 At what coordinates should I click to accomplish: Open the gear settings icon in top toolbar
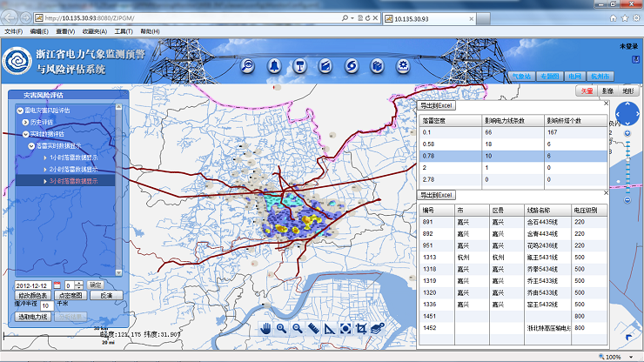click(x=403, y=65)
